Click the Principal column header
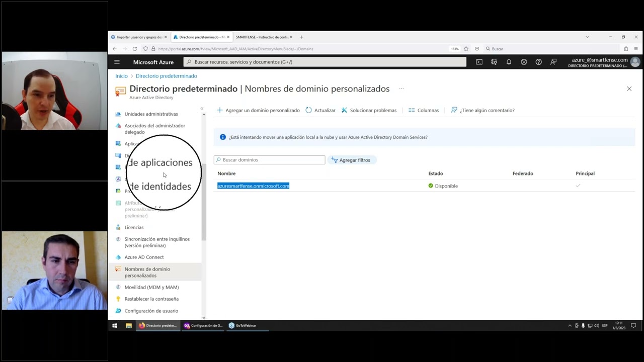 [585, 173]
